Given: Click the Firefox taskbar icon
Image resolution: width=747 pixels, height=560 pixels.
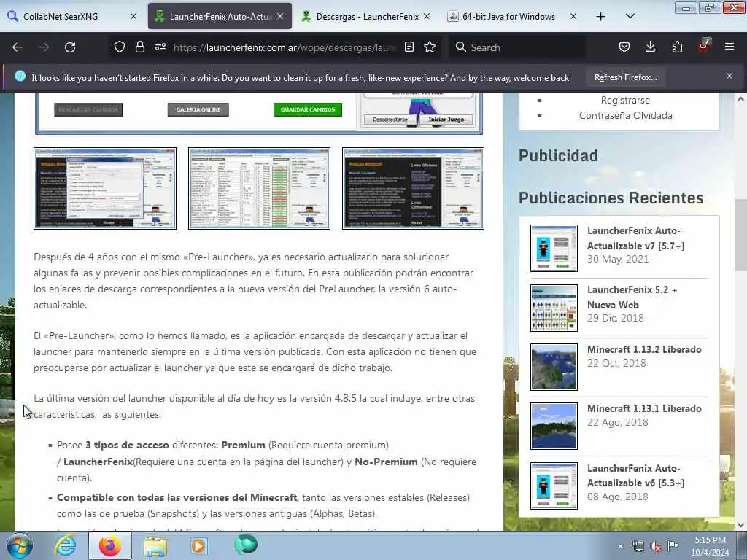Looking at the screenshot, I should click(x=110, y=546).
